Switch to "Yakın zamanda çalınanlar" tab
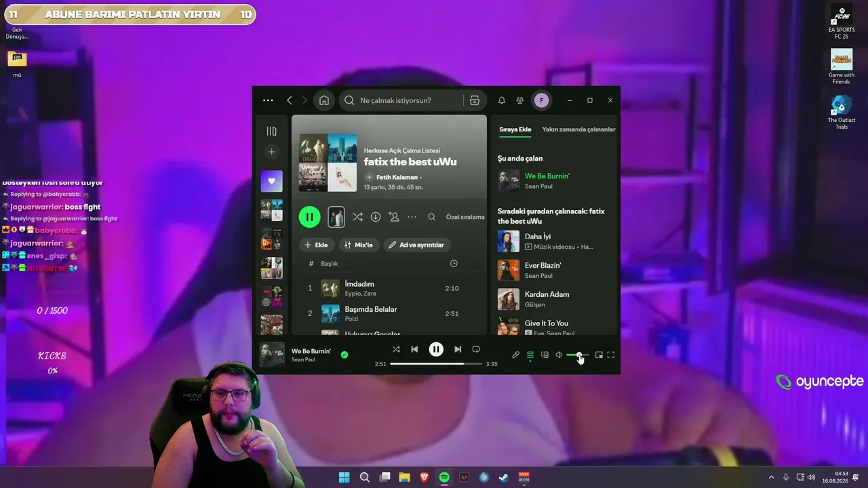The image size is (868, 488). (578, 129)
